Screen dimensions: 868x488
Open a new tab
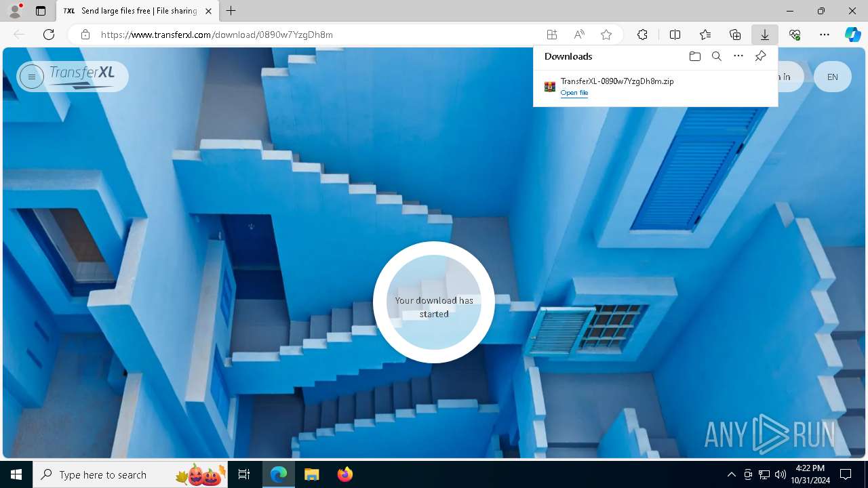pyautogui.click(x=231, y=11)
